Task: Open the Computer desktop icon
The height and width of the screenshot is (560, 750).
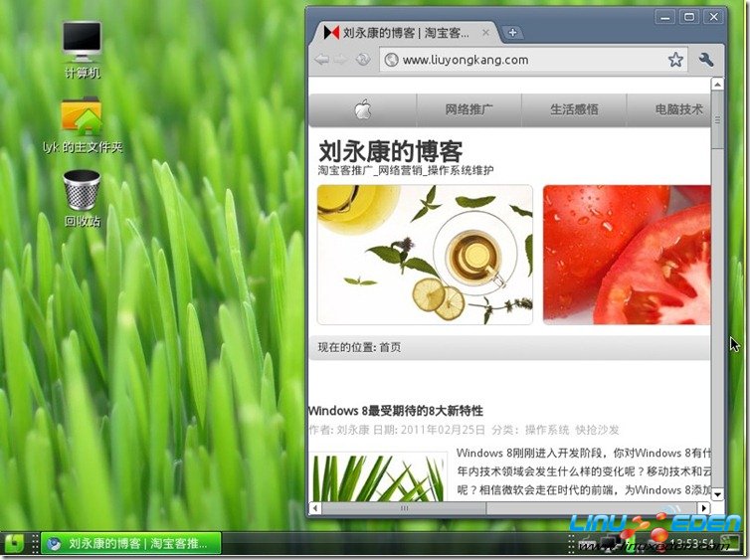Action: click(x=82, y=49)
